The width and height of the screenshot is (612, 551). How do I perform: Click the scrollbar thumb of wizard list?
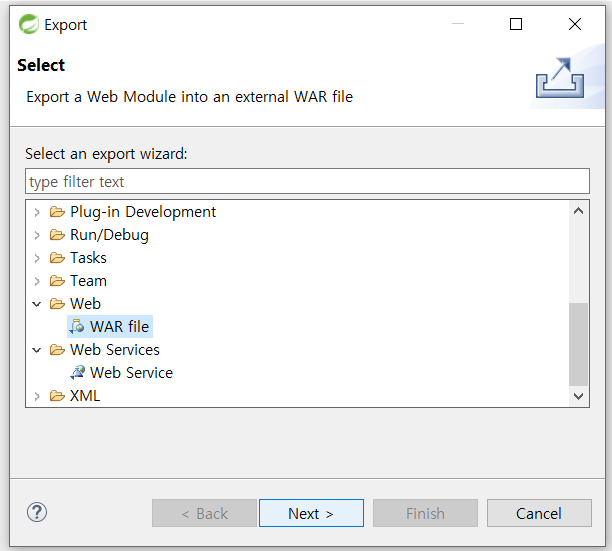click(578, 344)
